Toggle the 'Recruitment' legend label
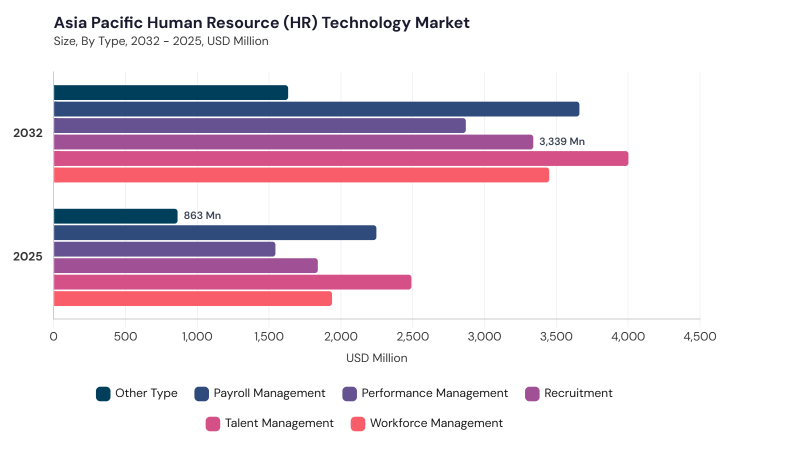Viewport: 800px width, 450px height. [578, 393]
